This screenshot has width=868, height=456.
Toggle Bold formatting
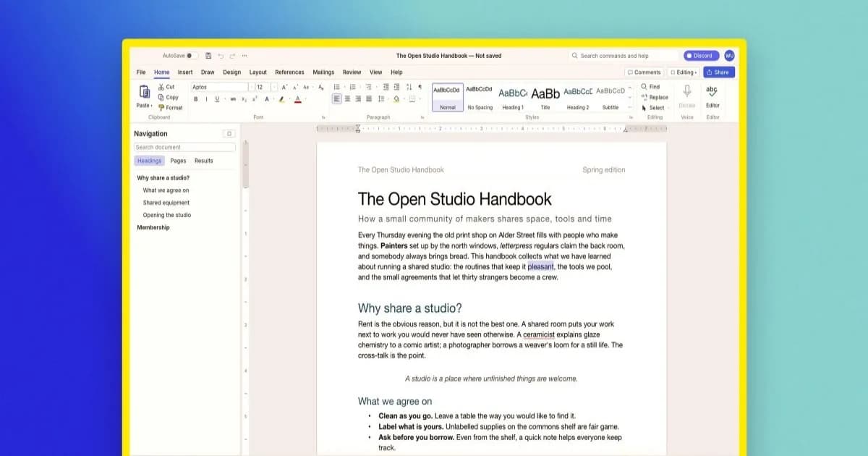[x=195, y=99]
